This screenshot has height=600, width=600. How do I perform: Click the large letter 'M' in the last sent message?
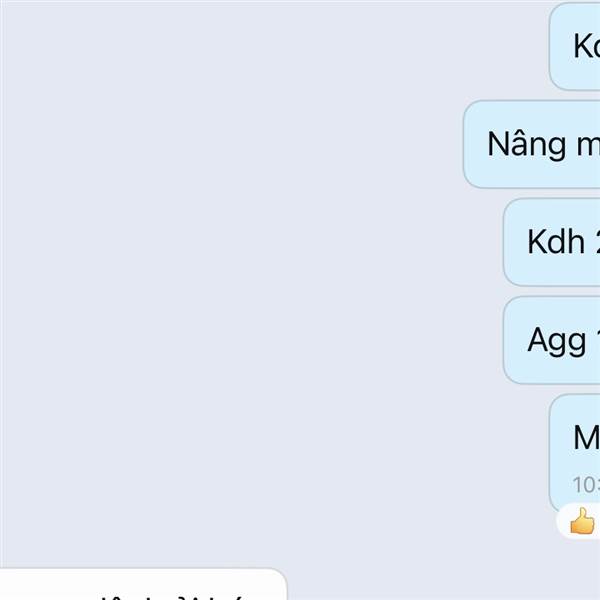tap(587, 437)
